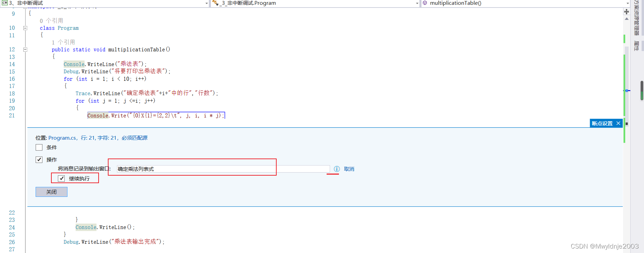The height and width of the screenshot is (253, 644).
Task: Click the "1 个引用" CodeLens link
Action: [x=63, y=42]
